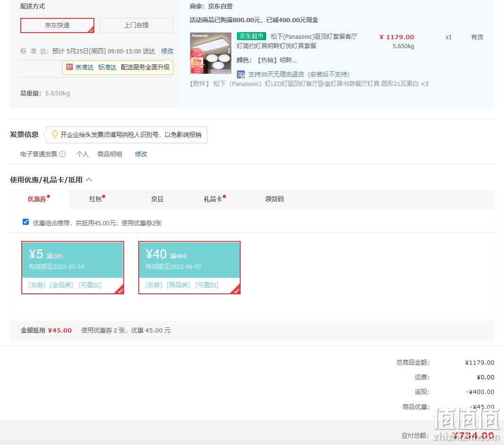This screenshot has width=504, height=445.
Task: Open 支持30天无理由退货 policy link
Action: pos(299,74)
